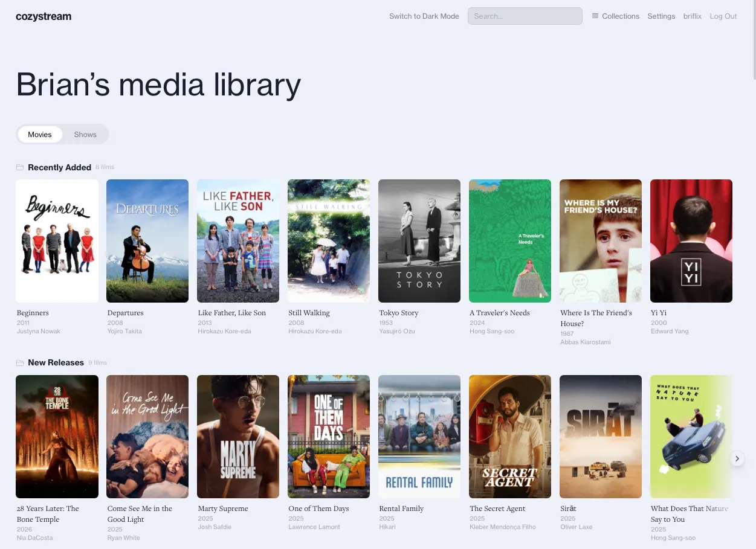Screen dimensions: 756x549
Task: Click the folder icon beside New Releases
Action: pyautogui.click(x=20, y=363)
